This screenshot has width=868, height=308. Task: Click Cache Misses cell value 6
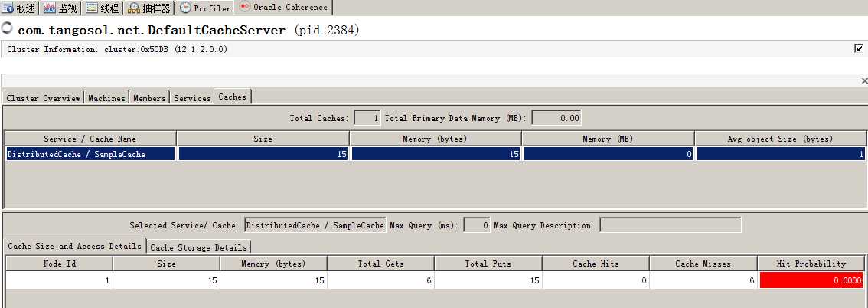(x=703, y=280)
